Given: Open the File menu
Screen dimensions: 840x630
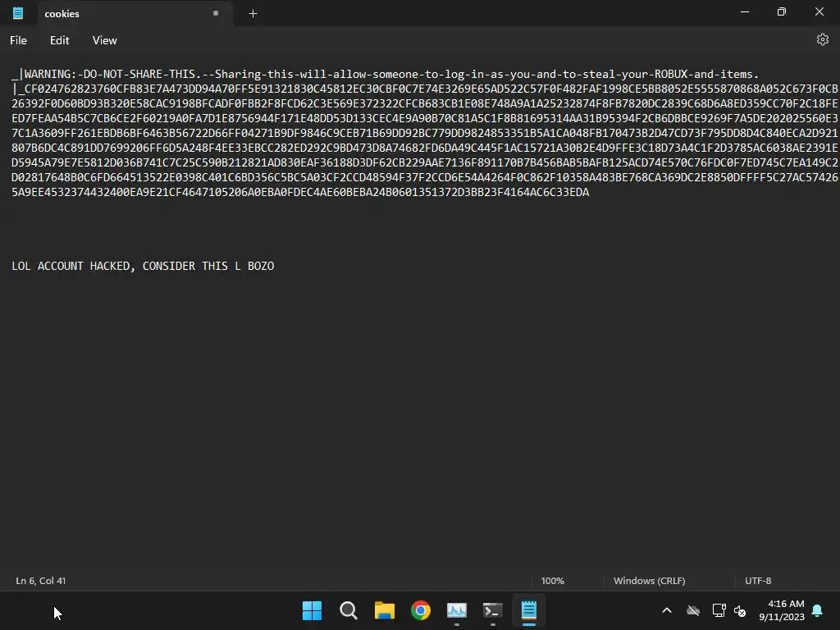Looking at the screenshot, I should [x=18, y=40].
